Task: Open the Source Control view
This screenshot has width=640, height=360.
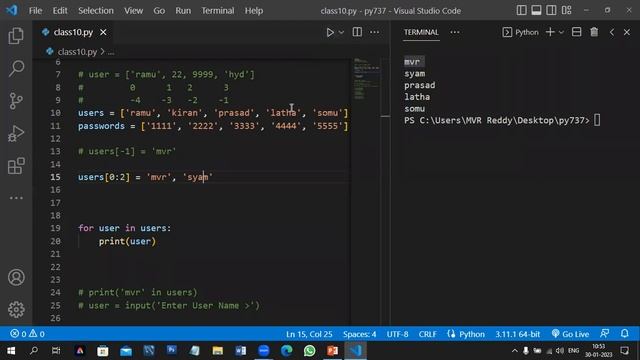Action: [16, 101]
